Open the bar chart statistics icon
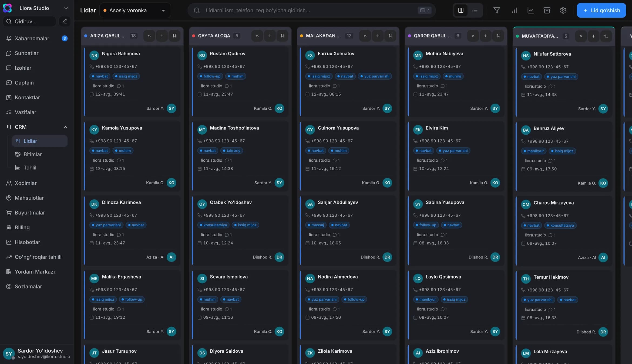Viewport: 632px width, 364px height. point(514,10)
